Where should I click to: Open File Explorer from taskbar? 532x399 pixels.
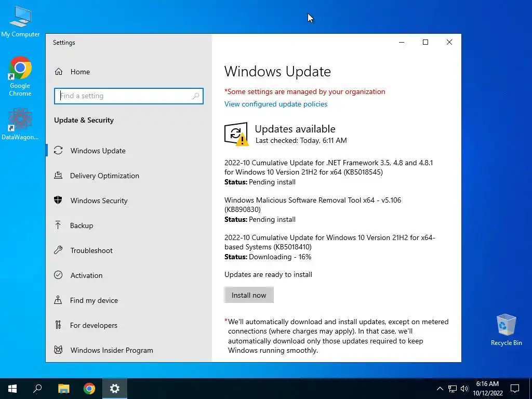[63, 389]
